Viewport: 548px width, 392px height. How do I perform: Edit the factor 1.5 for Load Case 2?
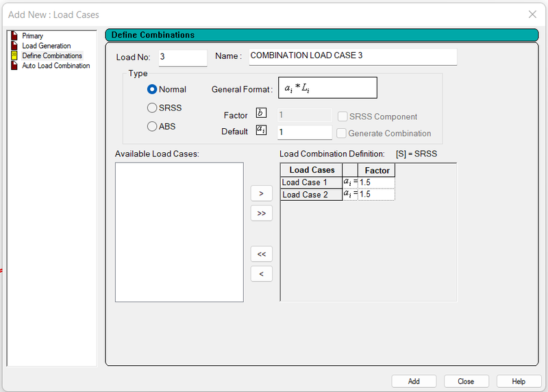pyautogui.click(x=377, y=194)
